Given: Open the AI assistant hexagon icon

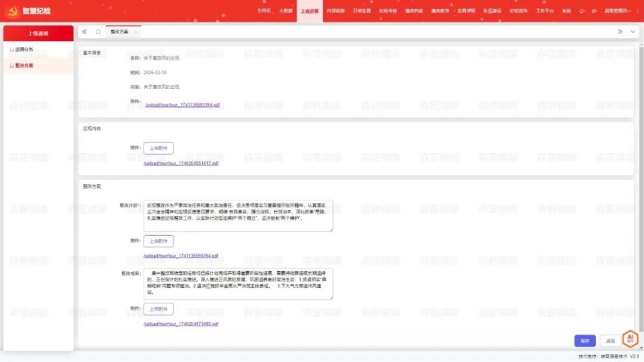Looking at the screenshot, I should pos(630,339).
